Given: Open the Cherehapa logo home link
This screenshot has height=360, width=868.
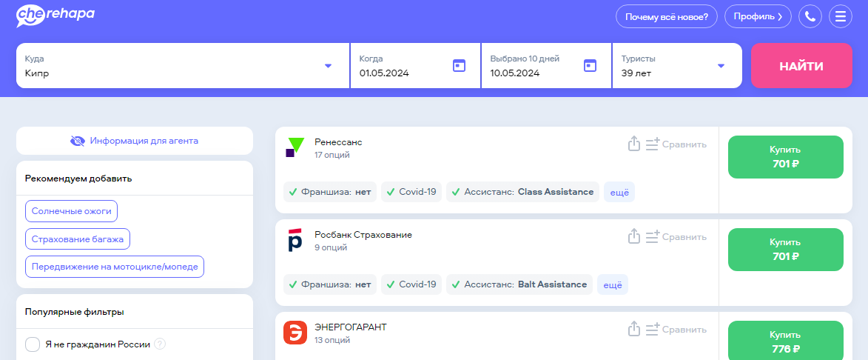Looking at the screenshot, I should (55, 16).
